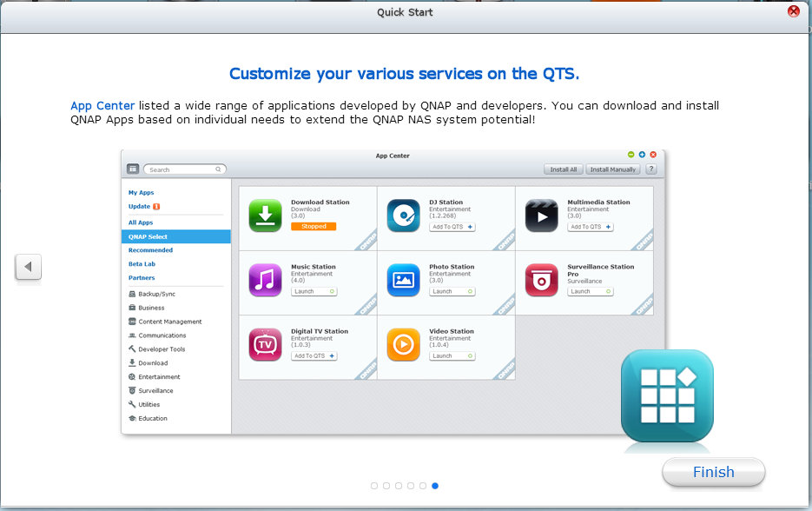Click Launch for Music Station
This screenshot has height=511, width=812.
tap(314, 291)
